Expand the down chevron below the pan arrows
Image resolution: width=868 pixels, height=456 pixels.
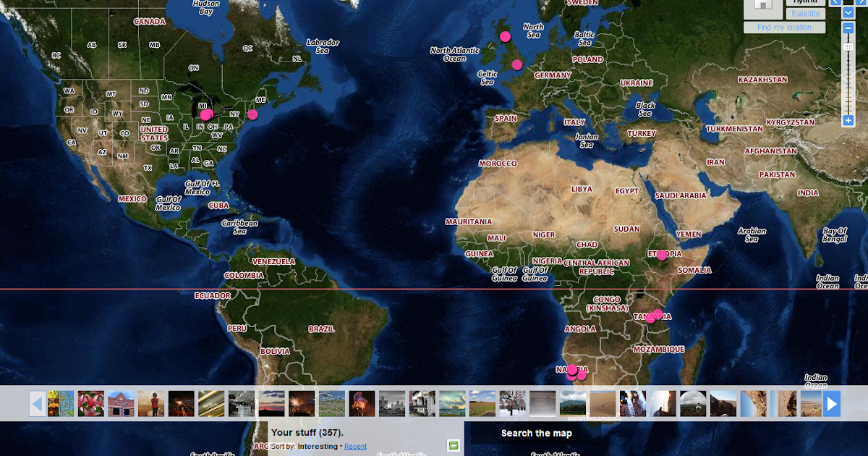(848, 12)
